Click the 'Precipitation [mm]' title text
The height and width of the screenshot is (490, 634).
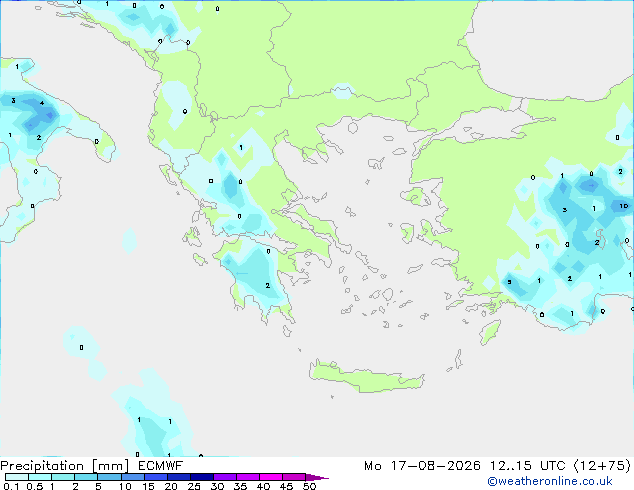[65, 466]
